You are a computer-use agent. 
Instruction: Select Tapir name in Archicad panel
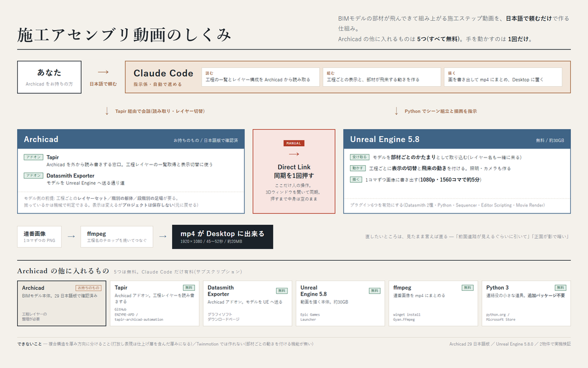point(52,157)
